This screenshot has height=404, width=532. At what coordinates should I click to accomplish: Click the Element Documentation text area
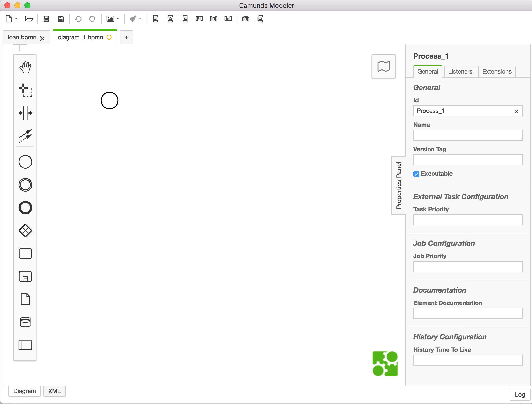[x=468, y=313]
